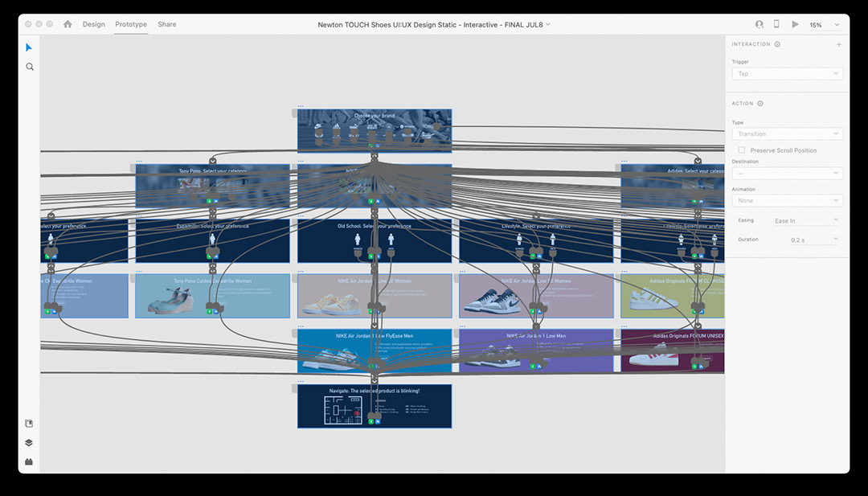Select NIKE Air Jordan 1 Low FlyEase Men artboard
Viewport: 868px width, 496px height.
pyautogui.click(x=375, y=351)
